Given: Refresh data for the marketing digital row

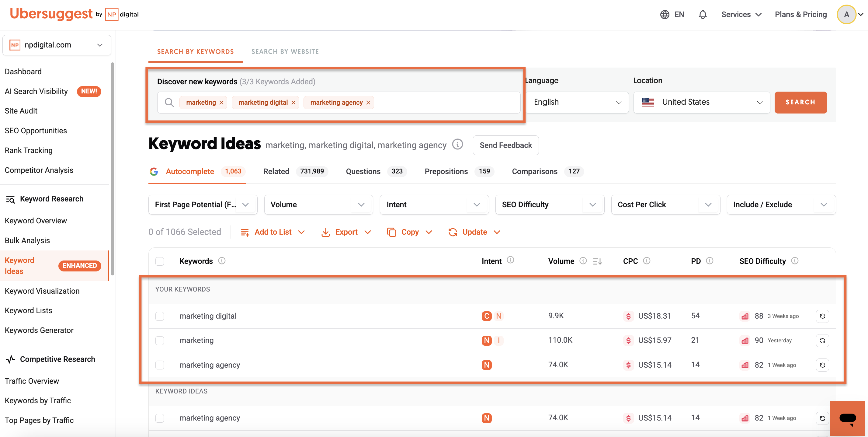Looking at the screenshot, I should pyautogui.click(x=822, y=316).
